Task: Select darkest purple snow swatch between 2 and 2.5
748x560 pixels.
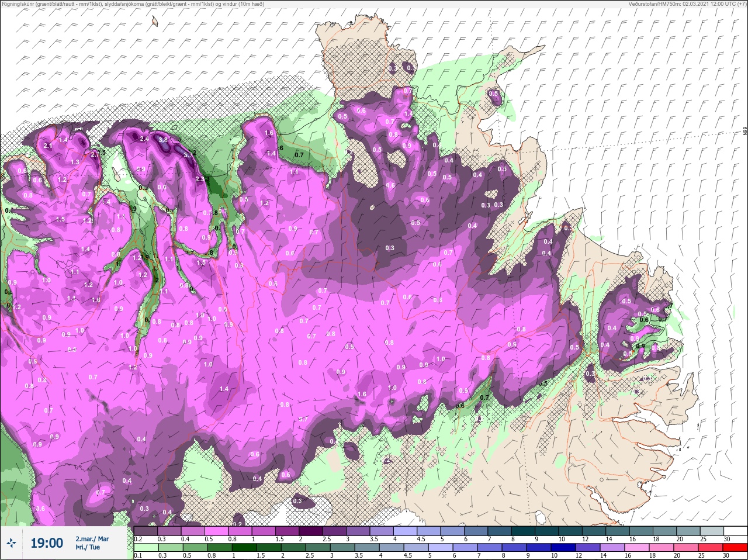Action: click(311, 531)
